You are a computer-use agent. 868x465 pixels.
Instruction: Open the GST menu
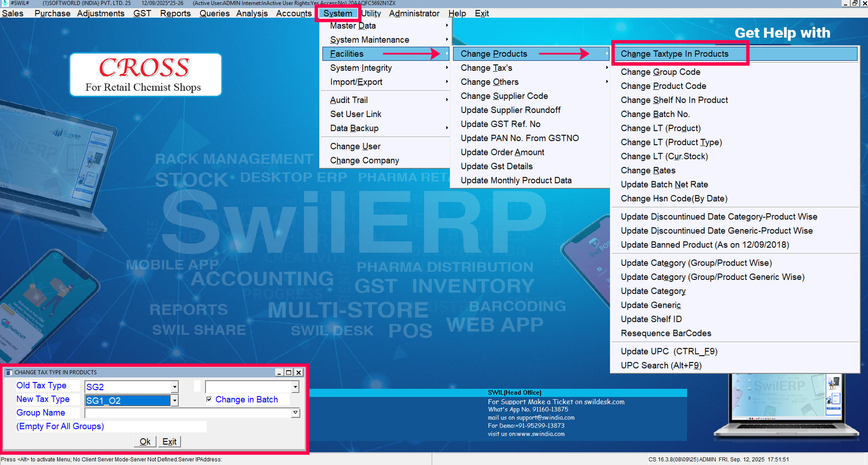tap(142, 13)
